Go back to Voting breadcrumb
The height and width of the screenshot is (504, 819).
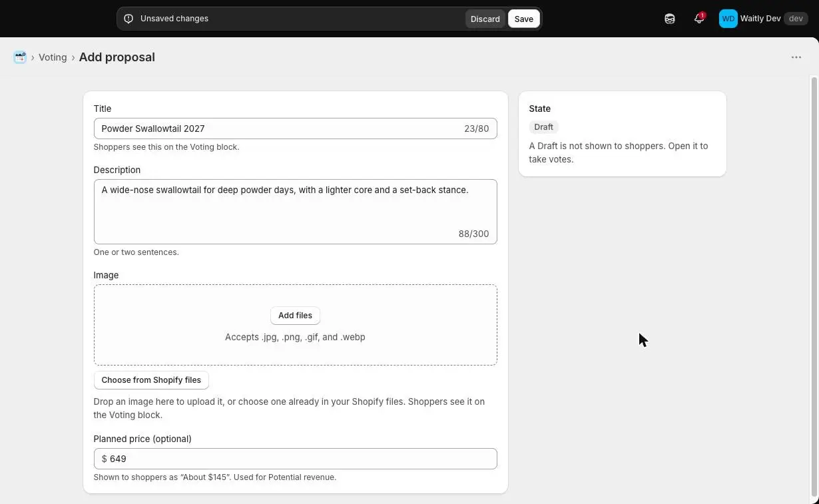pos(53,57)
